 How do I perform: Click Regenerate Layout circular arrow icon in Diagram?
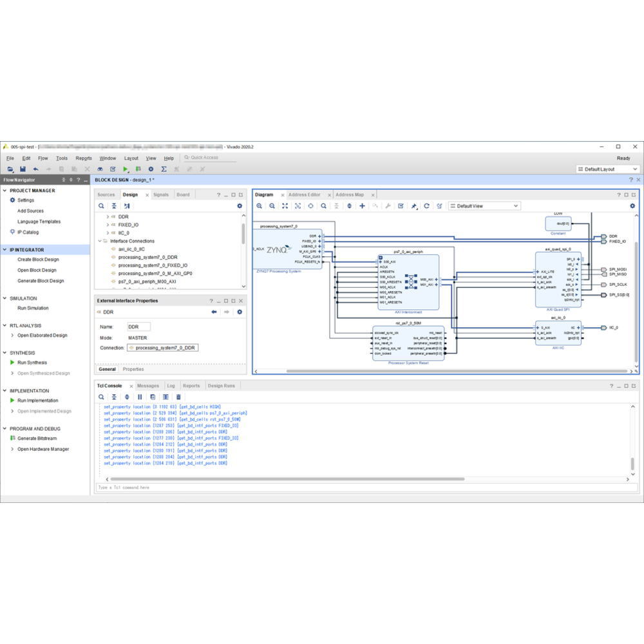click(x=427, y=206)
